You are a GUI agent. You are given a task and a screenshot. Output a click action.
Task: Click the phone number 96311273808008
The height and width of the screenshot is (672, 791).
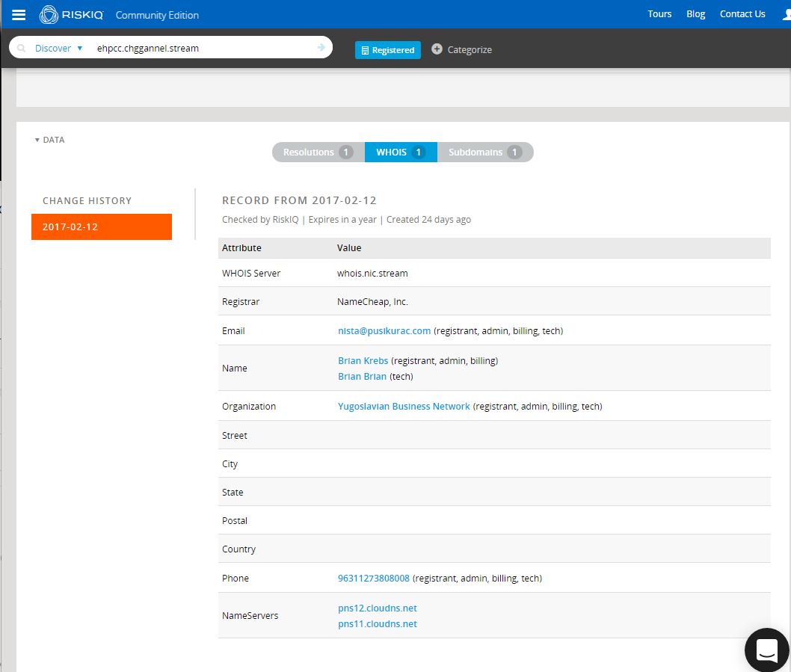[374, 578]
